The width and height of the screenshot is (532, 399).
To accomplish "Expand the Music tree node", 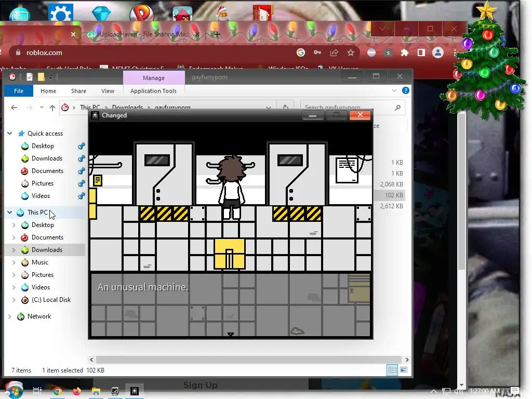I will (x=14, y=262).
